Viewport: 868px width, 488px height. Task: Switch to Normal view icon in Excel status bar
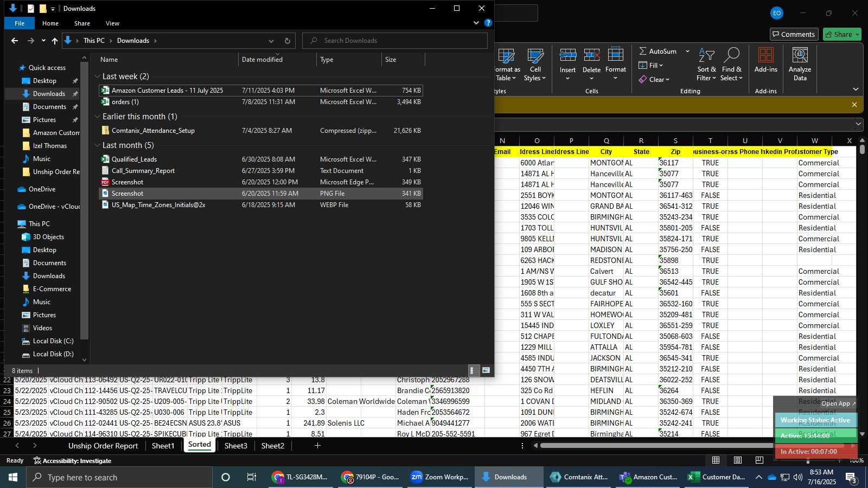[x=716, y=460]
